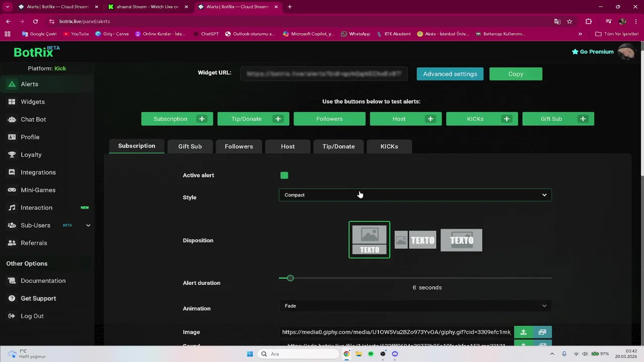
Task: Copy the widget URL
Action: click(516, 74)
